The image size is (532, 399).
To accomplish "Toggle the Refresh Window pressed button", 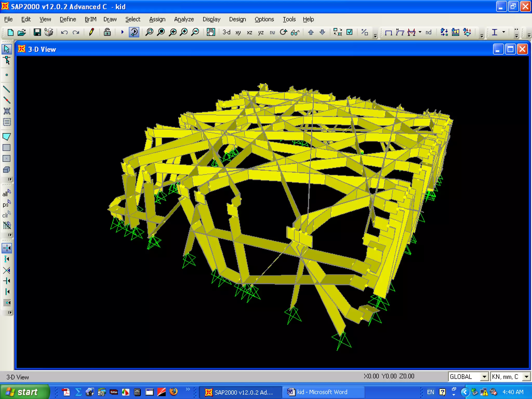I will [x=134, y=32].
